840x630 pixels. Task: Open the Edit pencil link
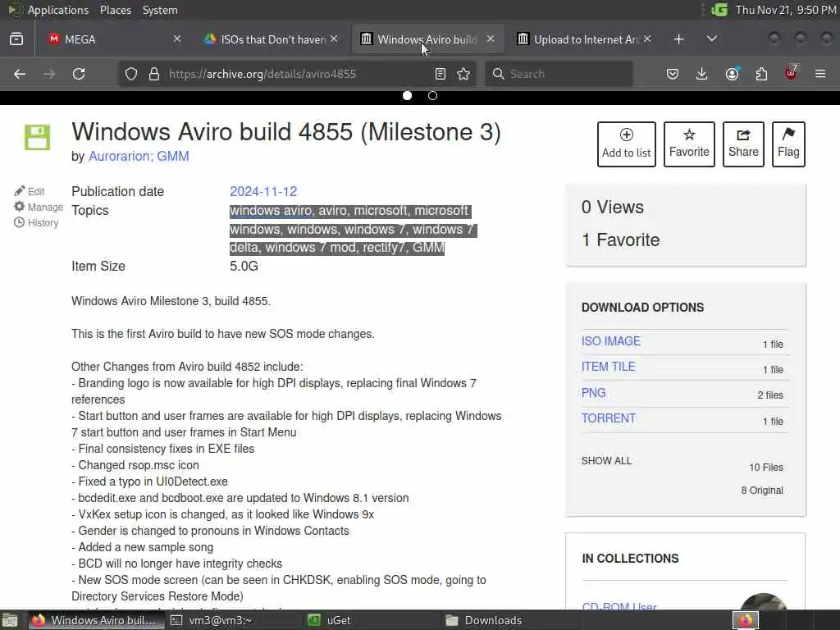30,191
